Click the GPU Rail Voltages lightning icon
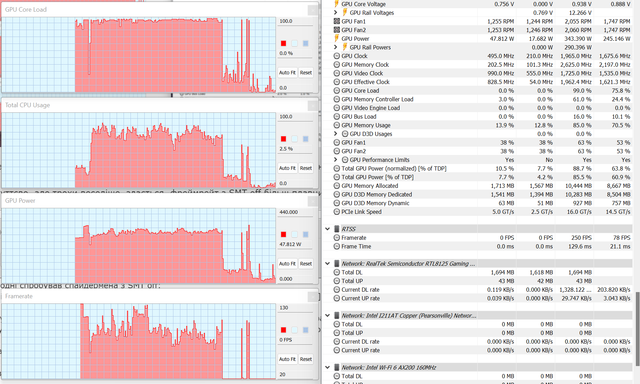The height and width of the screenshot is (384, 640). pyautogui.click(x=344, y=13)
